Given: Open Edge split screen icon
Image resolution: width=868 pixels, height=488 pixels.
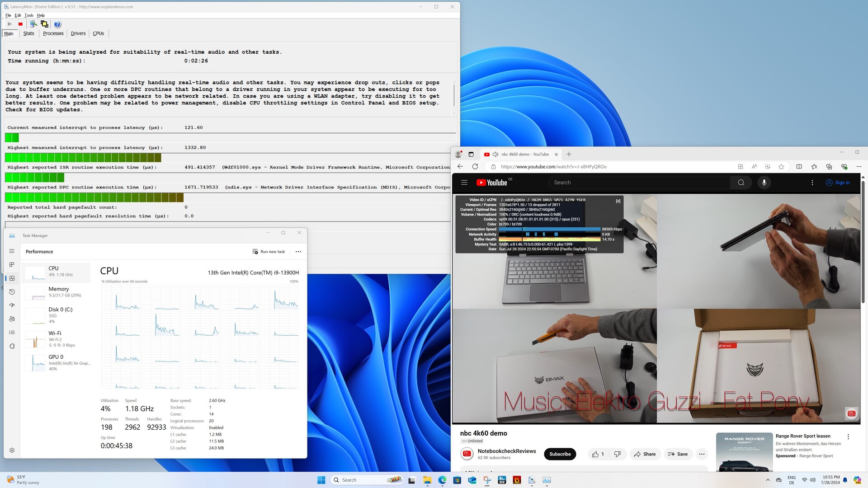Looking at the screenshot, I should [799, 167].
